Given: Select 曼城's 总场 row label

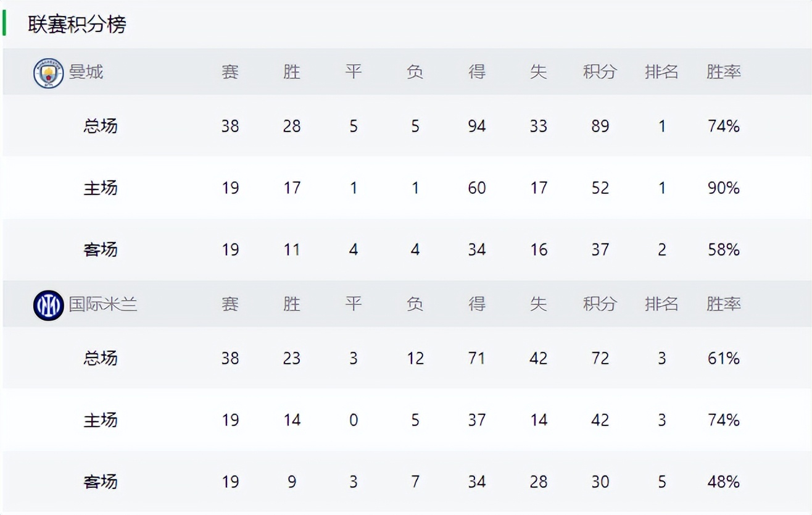Looking at the screenshot, I should 100,126.
